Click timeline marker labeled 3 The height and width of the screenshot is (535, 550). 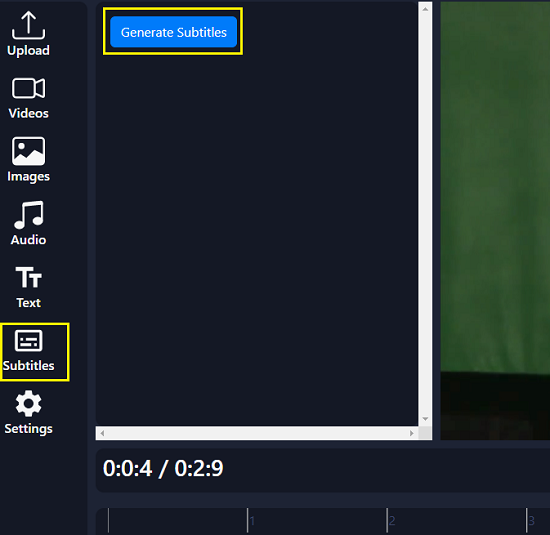[531, 521]
